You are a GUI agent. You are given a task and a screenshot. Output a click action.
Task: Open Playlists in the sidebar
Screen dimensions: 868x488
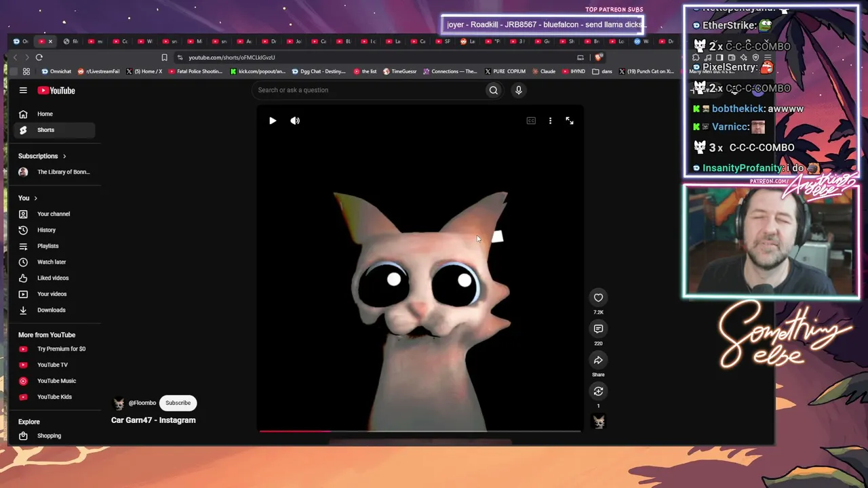(x=54, y=246)
